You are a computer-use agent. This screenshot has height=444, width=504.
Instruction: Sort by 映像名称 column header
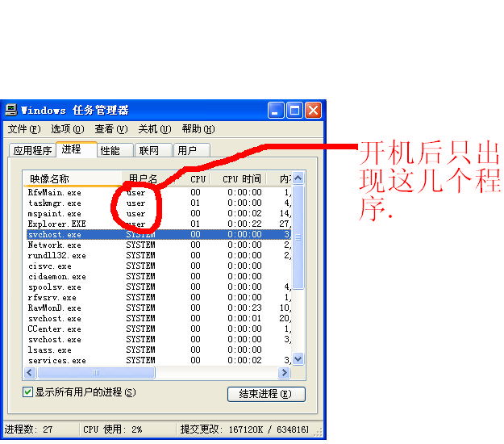point(73,179)
